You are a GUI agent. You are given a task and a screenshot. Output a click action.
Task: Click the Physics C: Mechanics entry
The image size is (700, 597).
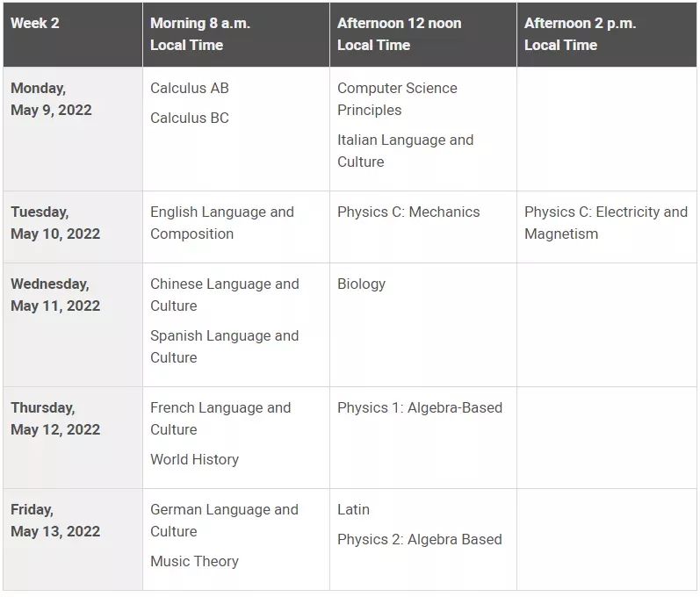pos(408,212)
